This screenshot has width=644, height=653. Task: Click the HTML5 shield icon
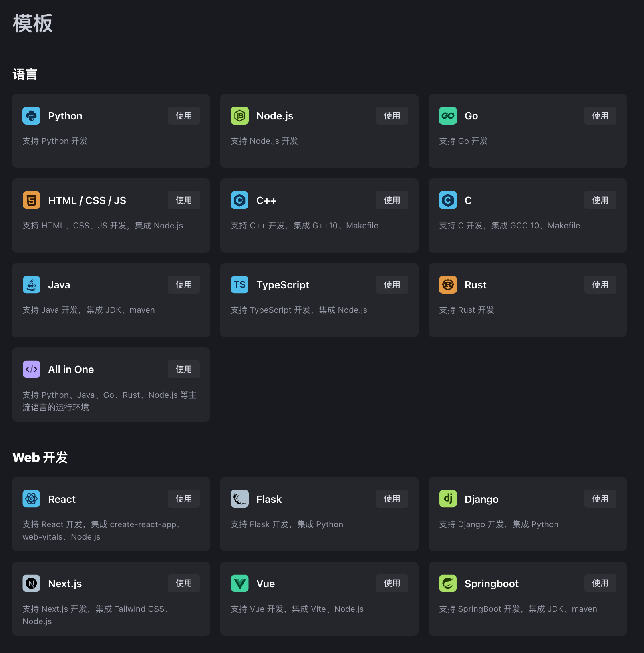coord(31,200)
